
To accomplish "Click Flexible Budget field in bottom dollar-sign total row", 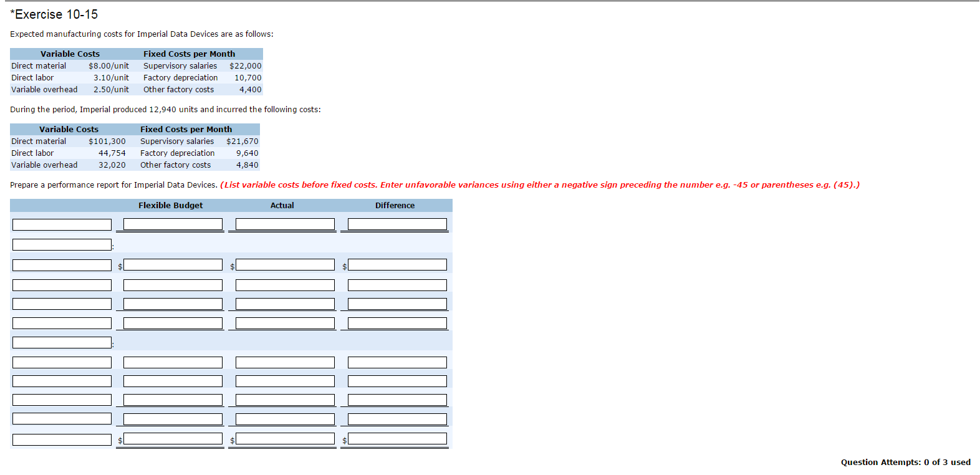I will pos(173,439).
